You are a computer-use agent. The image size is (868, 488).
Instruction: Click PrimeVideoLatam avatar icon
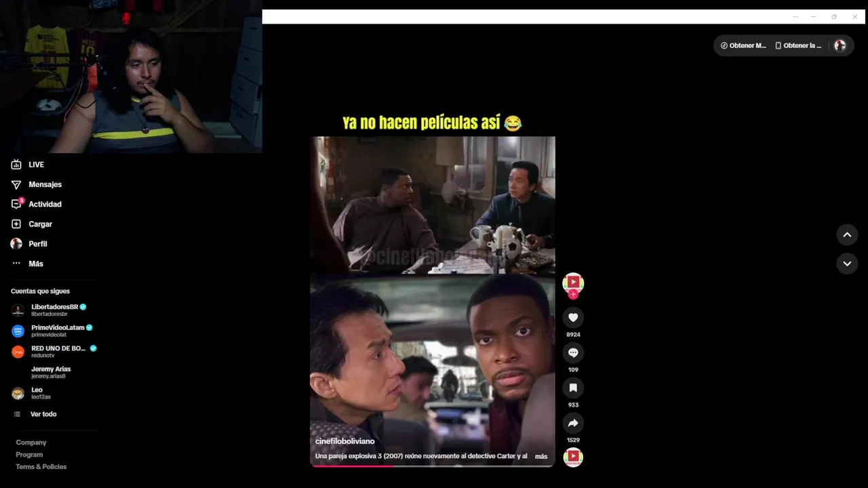(x=18, y=331)
